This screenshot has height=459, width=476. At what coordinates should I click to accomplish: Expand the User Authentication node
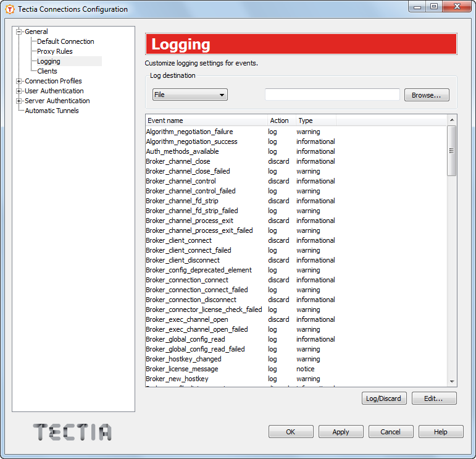(x=19, y=91)
